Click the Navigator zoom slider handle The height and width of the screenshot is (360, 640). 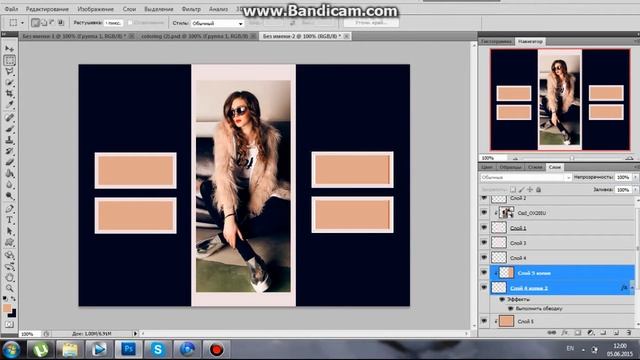point(572,158)
